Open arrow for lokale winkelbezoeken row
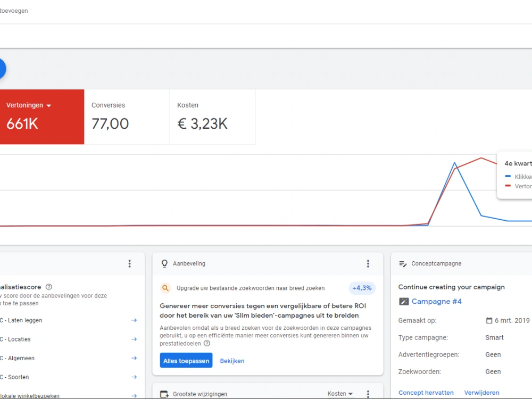The width and height of the screenshot is (532, 399). point(134,396)
